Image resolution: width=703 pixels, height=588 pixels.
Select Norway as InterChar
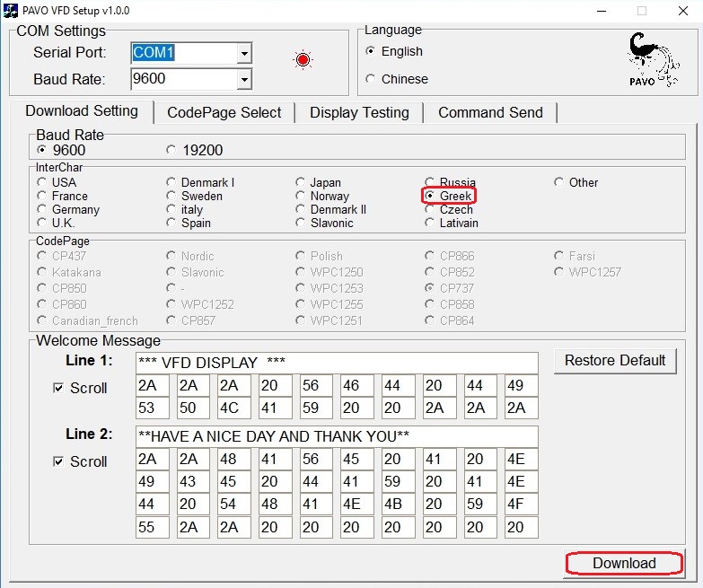tap(322, 196)
